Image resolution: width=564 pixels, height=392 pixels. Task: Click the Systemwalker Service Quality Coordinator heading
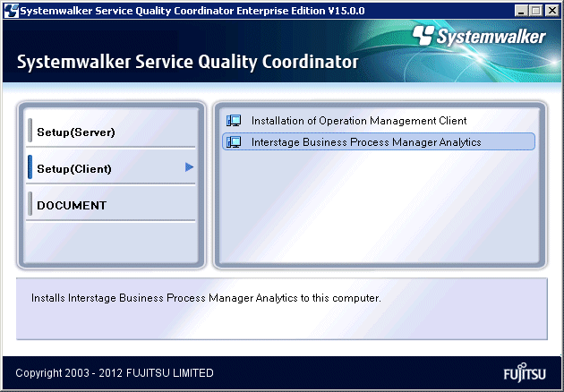click(188, 62)
